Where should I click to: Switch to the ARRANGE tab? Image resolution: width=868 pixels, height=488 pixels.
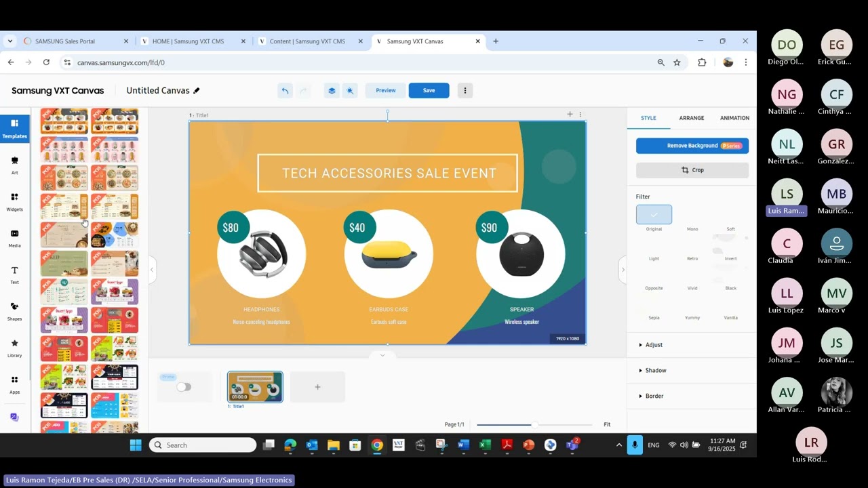(692, 118)
